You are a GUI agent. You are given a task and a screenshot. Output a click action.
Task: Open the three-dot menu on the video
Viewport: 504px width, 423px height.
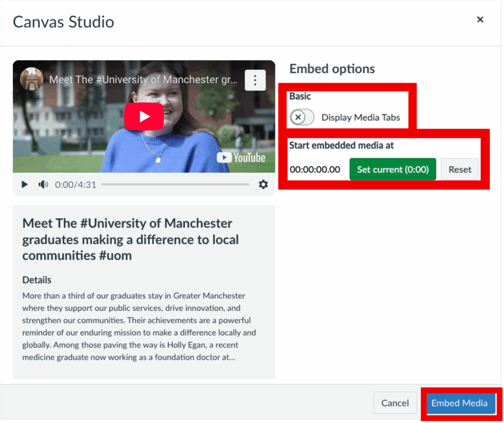[x=255, y=80]
